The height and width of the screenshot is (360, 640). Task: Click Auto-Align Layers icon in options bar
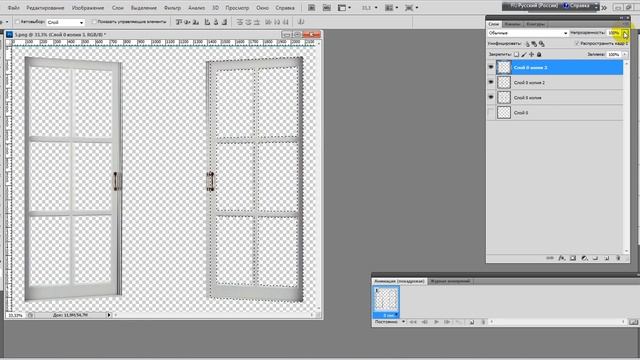click(x=301, y=22)
